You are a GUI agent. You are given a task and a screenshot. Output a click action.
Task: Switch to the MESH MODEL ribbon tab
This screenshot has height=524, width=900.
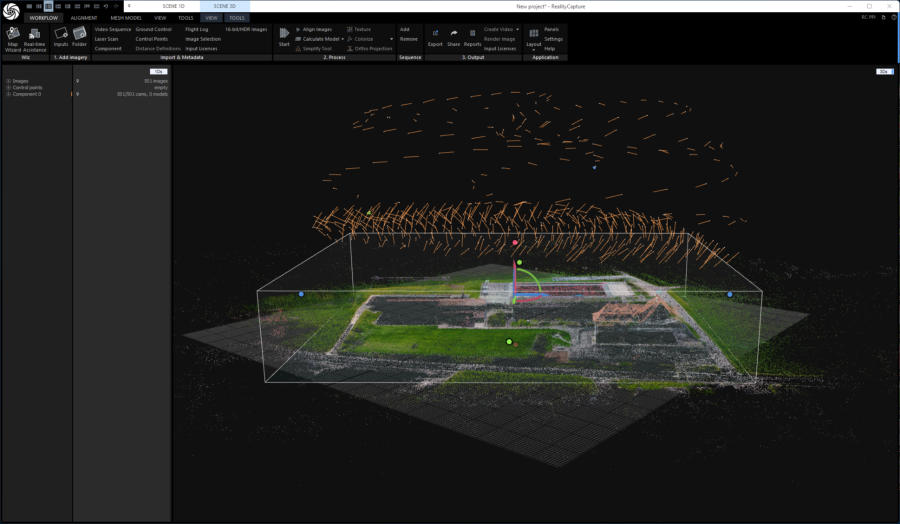click(126, 18)
